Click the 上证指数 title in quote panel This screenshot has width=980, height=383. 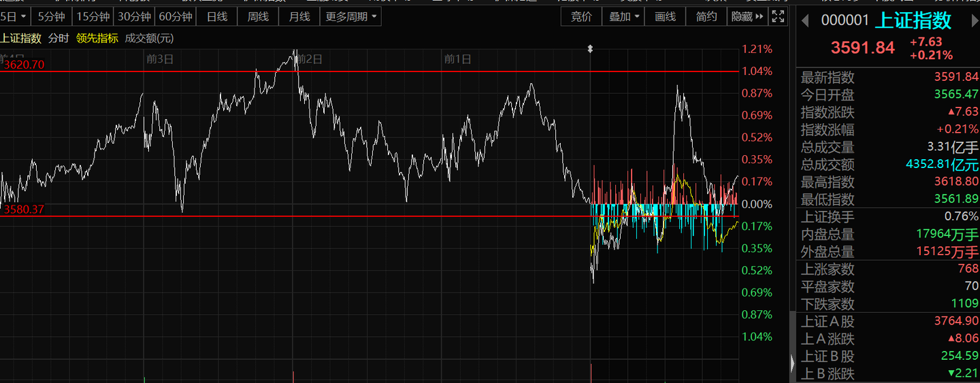click(x=913, y=20)
